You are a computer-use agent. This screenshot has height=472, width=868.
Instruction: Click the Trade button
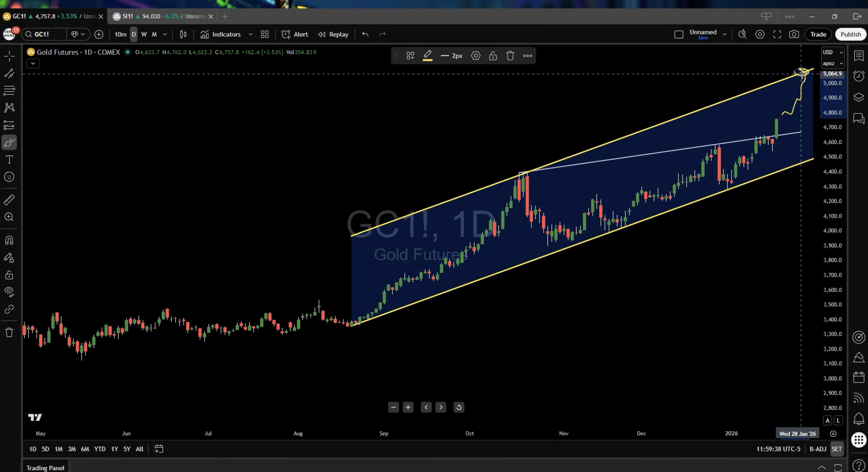pos(818,34)
